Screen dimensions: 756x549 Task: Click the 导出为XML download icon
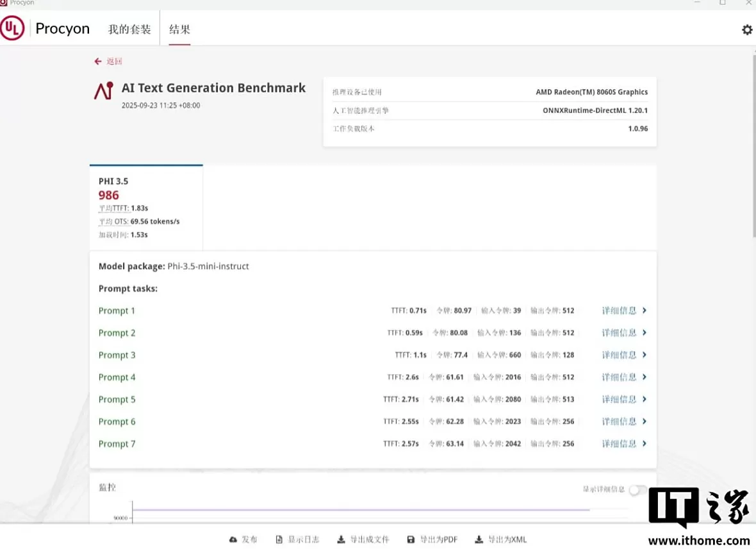pos(479,539)
